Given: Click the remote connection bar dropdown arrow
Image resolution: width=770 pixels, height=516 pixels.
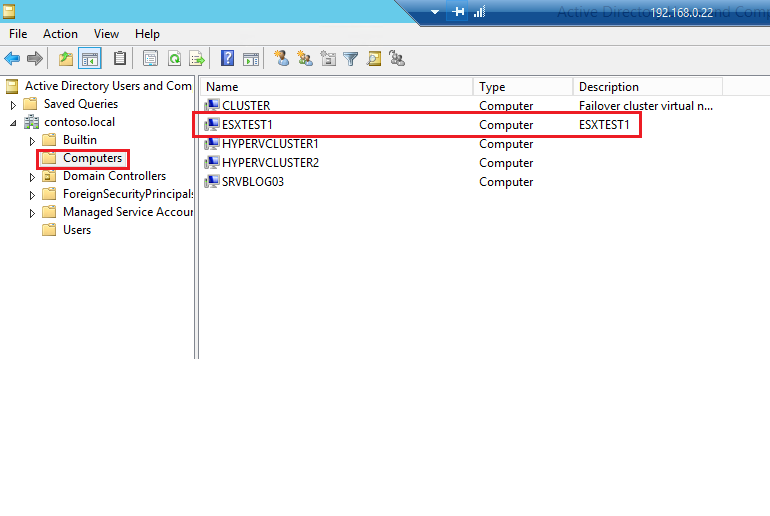Looking at the screenshot, I should (x=435, y=12).
